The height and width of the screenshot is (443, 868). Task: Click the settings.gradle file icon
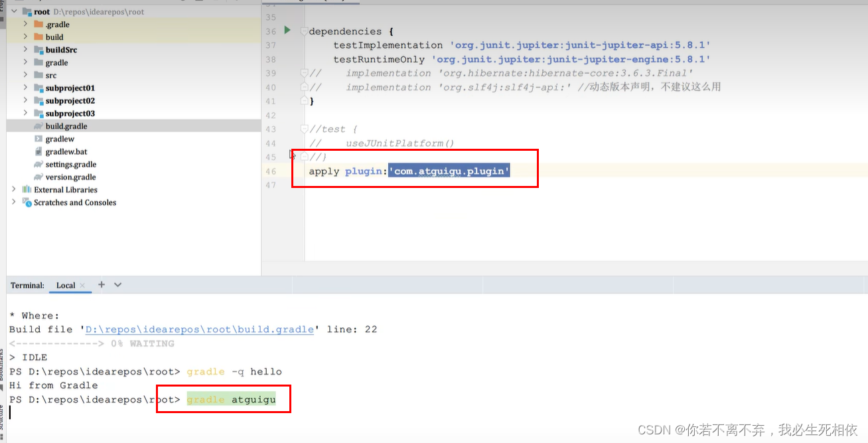click(x=38, y=164)
